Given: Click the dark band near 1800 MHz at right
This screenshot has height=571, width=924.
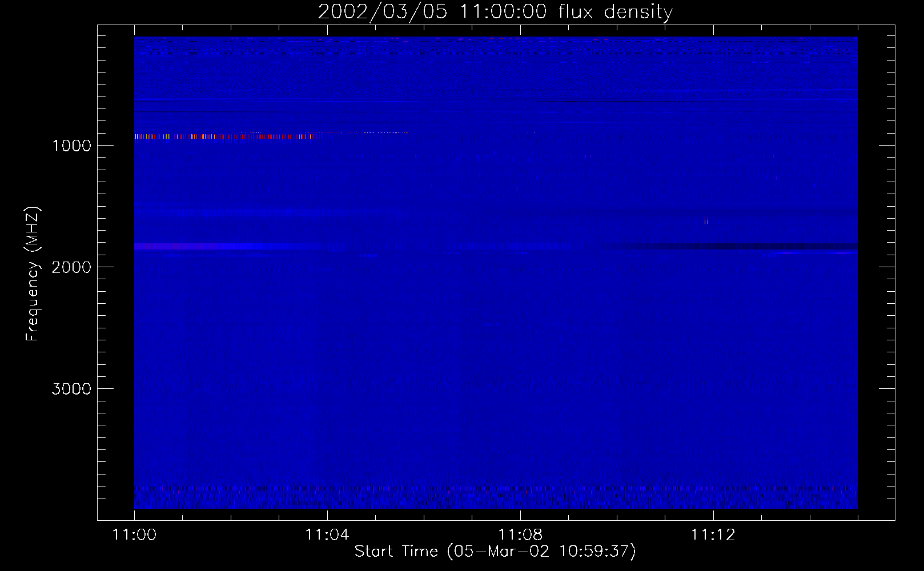Looking at the screenshot, I should click(742, 246).
